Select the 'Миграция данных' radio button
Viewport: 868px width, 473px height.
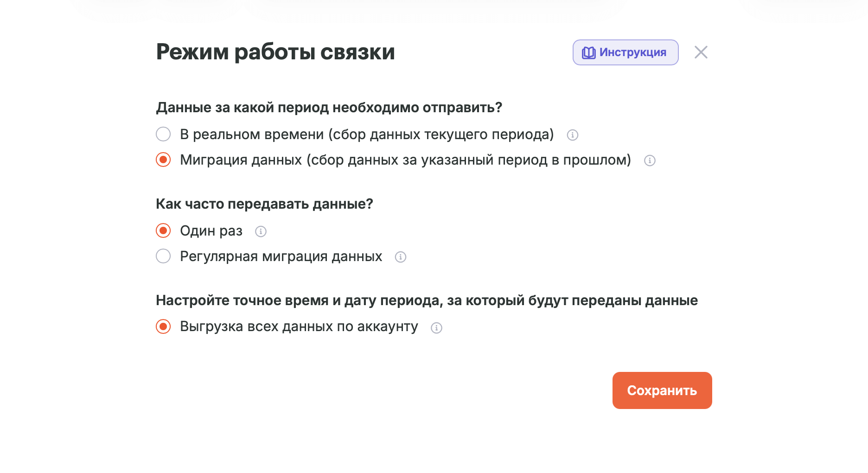click(163, 160)
